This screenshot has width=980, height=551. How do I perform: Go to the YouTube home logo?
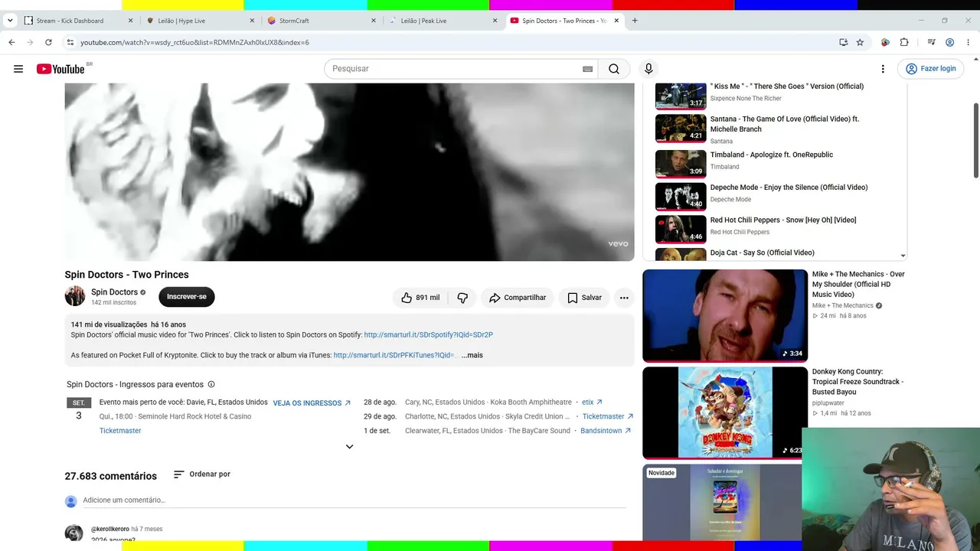pyautogui.click(x=60, y=69)
